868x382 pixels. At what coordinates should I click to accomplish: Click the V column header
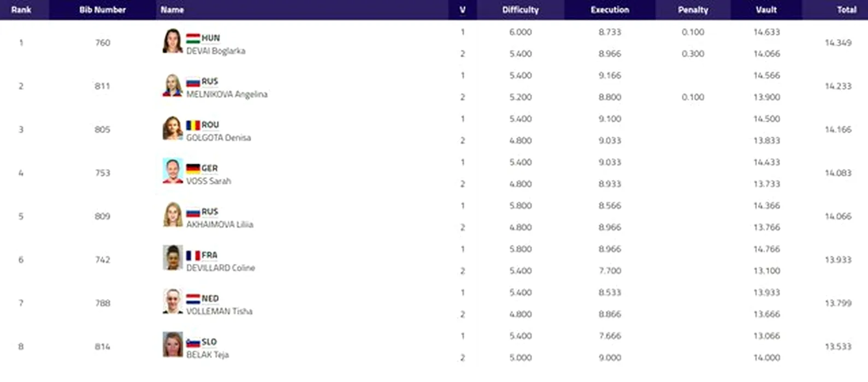[x=463, y=10]
